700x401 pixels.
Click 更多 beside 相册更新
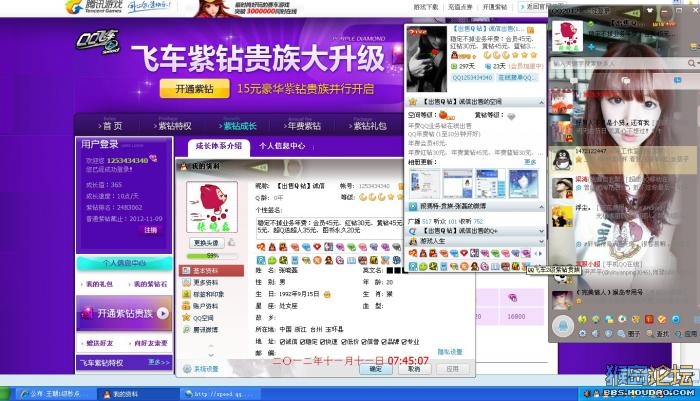(530, 162)
